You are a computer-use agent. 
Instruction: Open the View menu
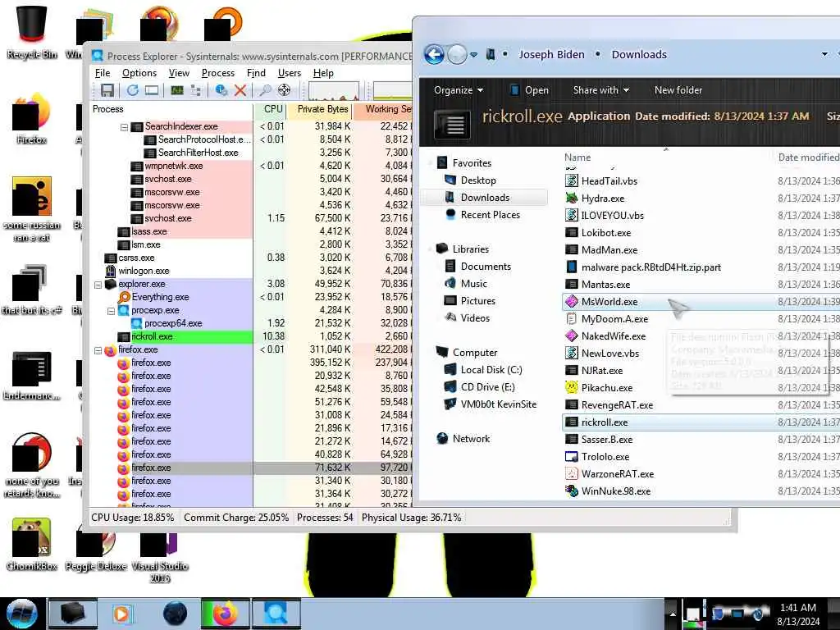tap(179, 73)
